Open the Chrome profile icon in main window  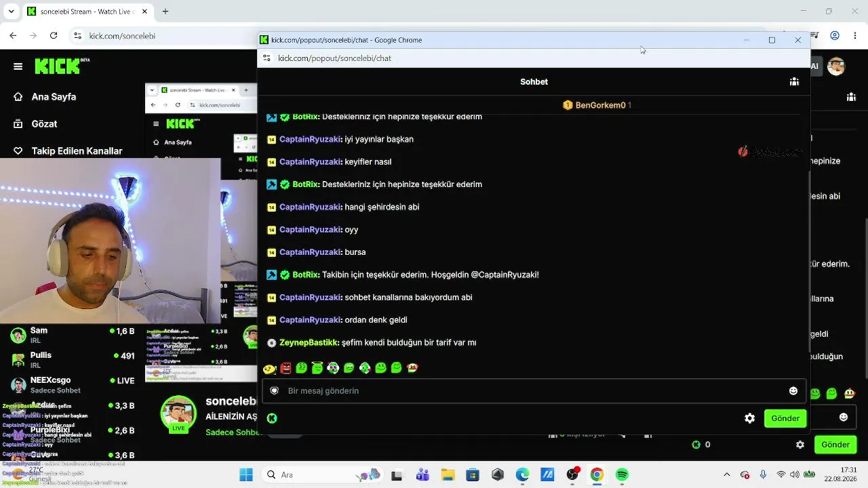coord(835,35)
